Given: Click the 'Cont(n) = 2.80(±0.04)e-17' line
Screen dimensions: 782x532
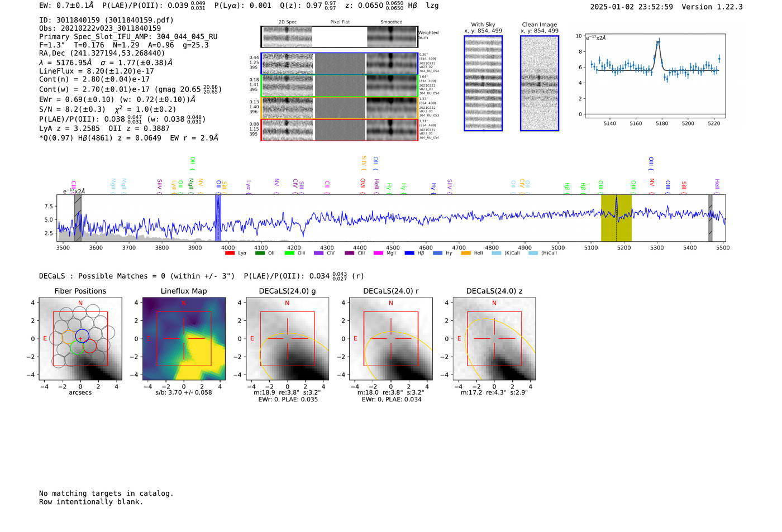Looking at the screenshot, I should 94,79.
